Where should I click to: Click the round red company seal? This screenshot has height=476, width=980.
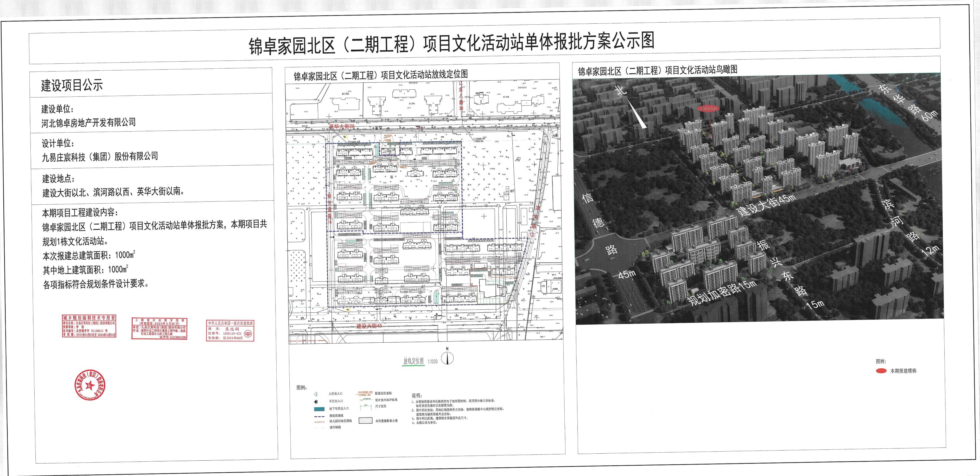[x=90, y=384]
